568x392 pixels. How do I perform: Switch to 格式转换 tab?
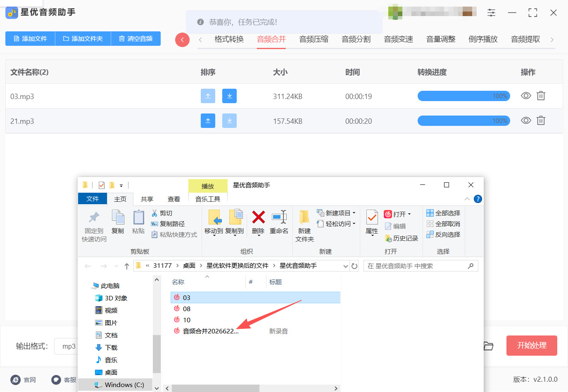pos(229,39)
